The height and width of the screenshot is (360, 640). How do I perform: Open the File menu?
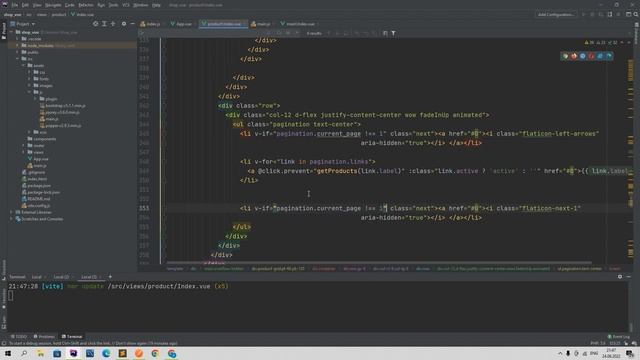tap(15, 5)
